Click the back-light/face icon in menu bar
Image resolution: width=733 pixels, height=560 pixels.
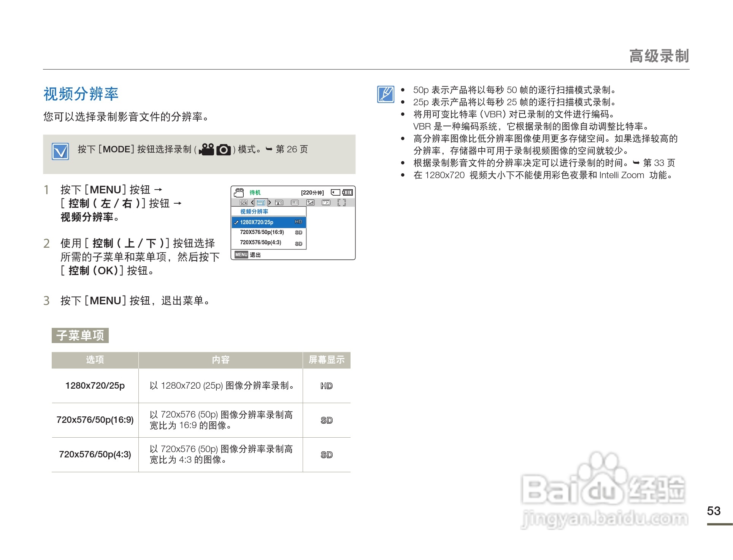coord(326,203)
